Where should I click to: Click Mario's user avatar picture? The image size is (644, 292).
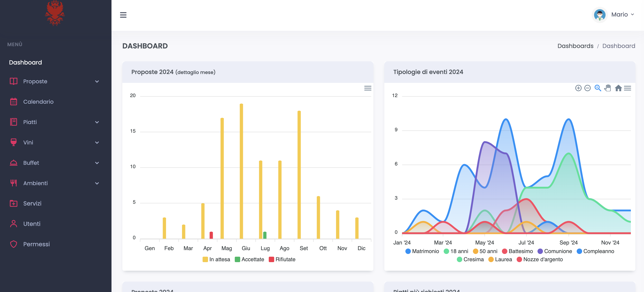coord(600,15)
